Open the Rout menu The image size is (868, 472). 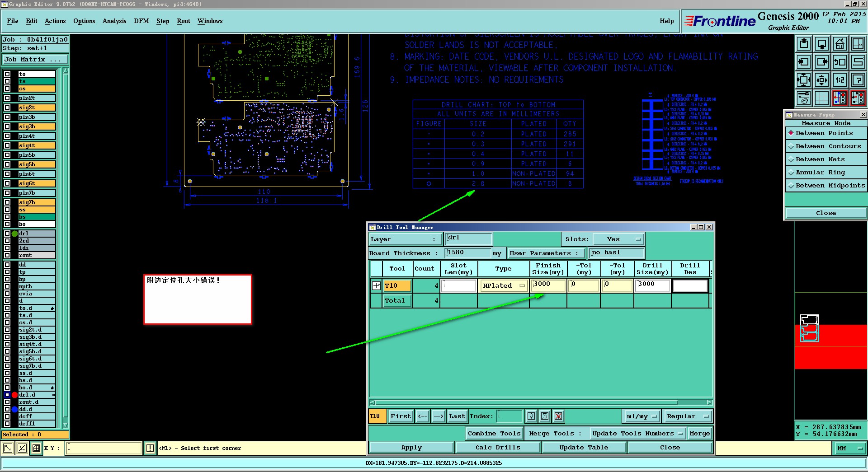pos(184,21)
